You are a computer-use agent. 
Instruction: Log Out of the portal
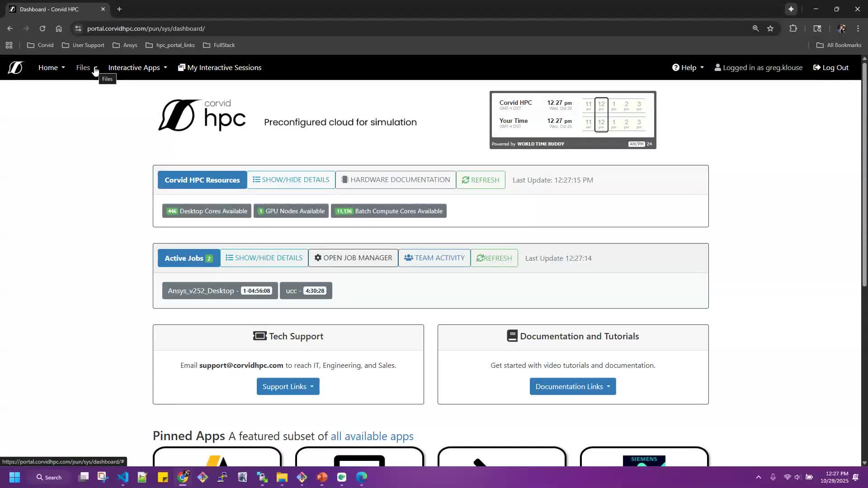pos(830,67)
